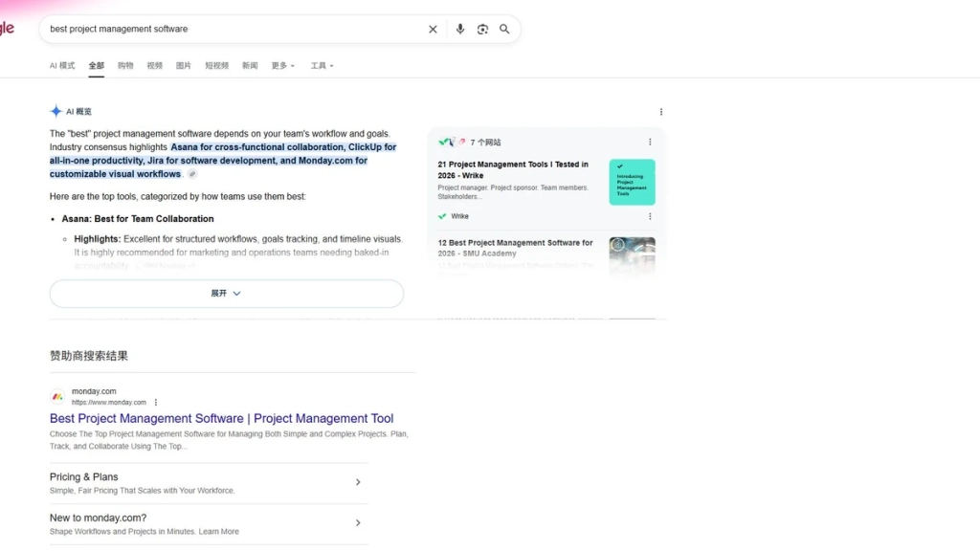Click the highlighted Asana cross-functional summary text
This screenshot has height=551, width=980.
tap(223, 161)
